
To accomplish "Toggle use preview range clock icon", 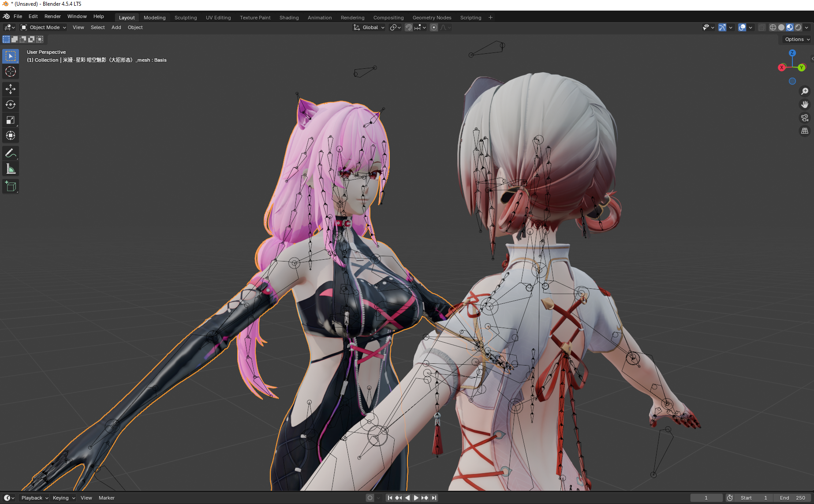I will pos(730,498).
